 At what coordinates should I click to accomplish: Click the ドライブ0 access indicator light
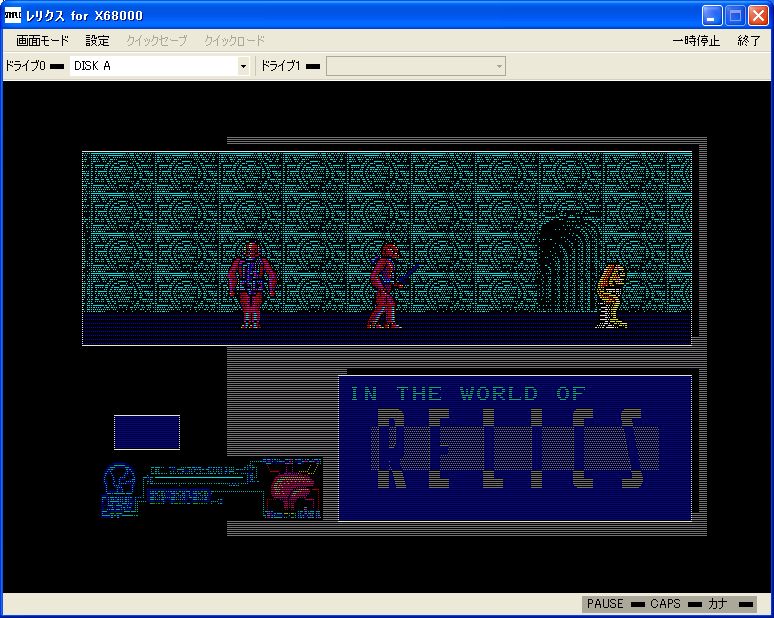(x=57, y=66)
